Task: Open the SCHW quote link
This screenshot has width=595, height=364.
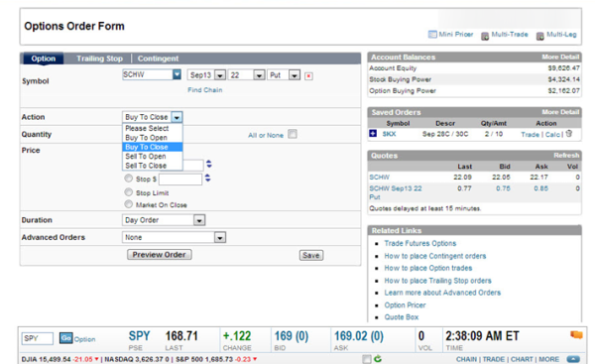Action: tap(379, 177)
